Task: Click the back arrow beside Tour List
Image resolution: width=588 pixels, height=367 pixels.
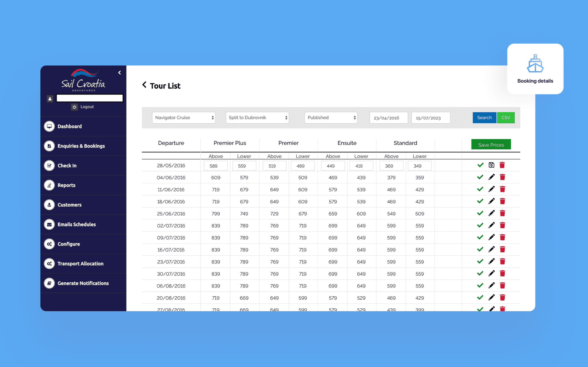Action: (x=144, y=85)
